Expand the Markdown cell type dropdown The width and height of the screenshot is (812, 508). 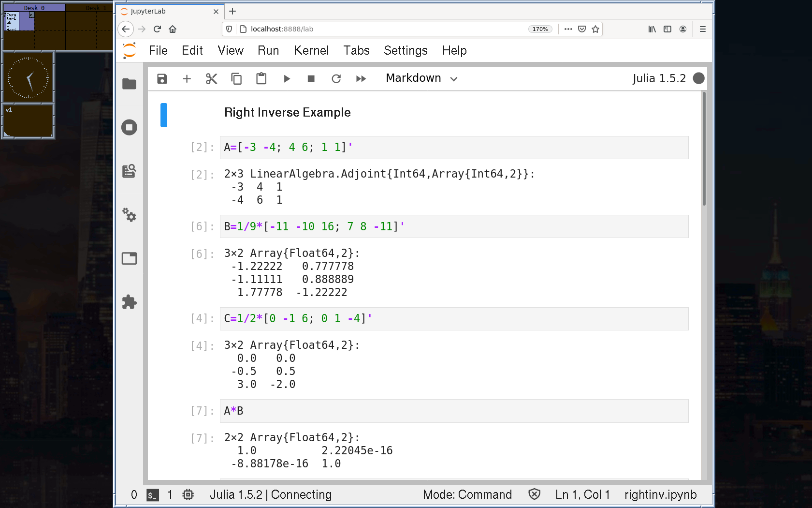point(421,78)
